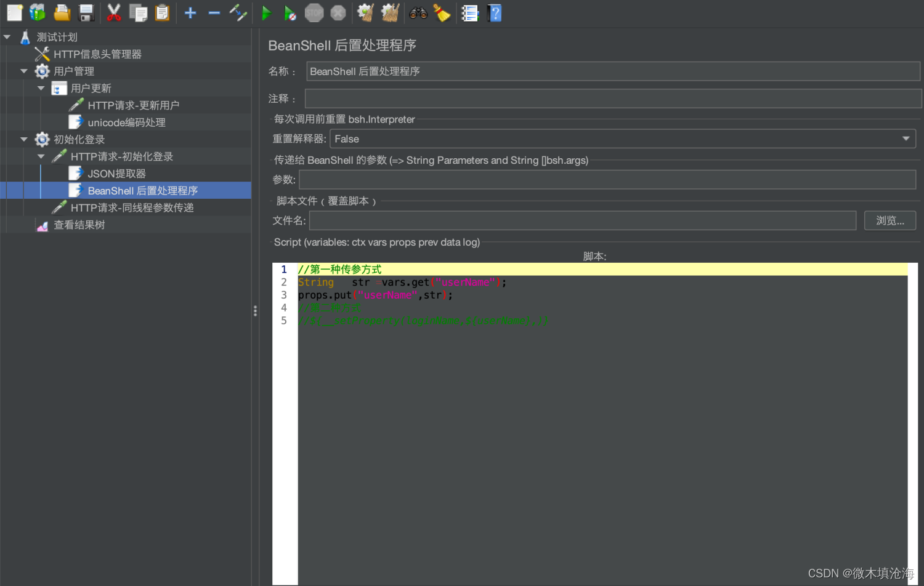Select BeanShell 后置处理程序 tree node
The width and height of the screenshot is (924, 586).
142,191
